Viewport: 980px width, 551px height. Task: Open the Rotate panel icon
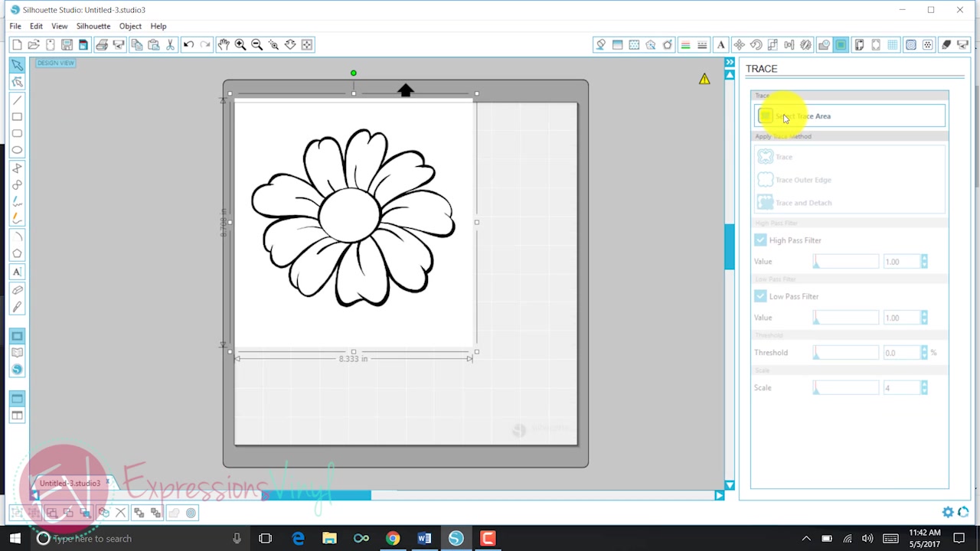point(756,45)
